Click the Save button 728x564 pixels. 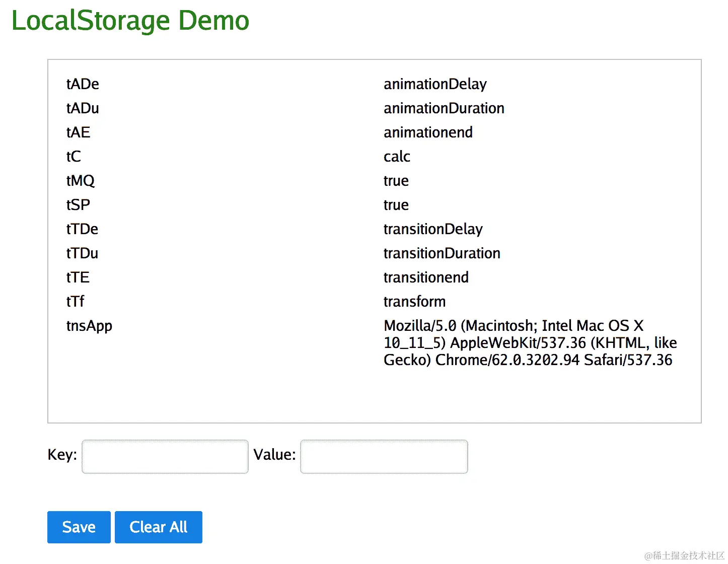79,527
